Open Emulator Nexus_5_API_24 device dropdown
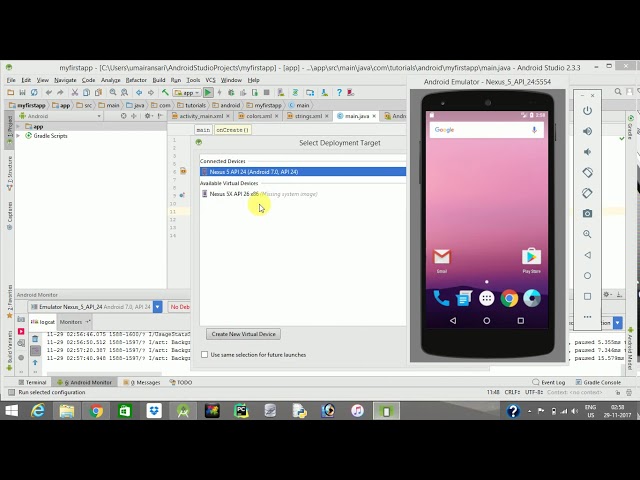The image size is (640, 480). click(x=158, y=307)
